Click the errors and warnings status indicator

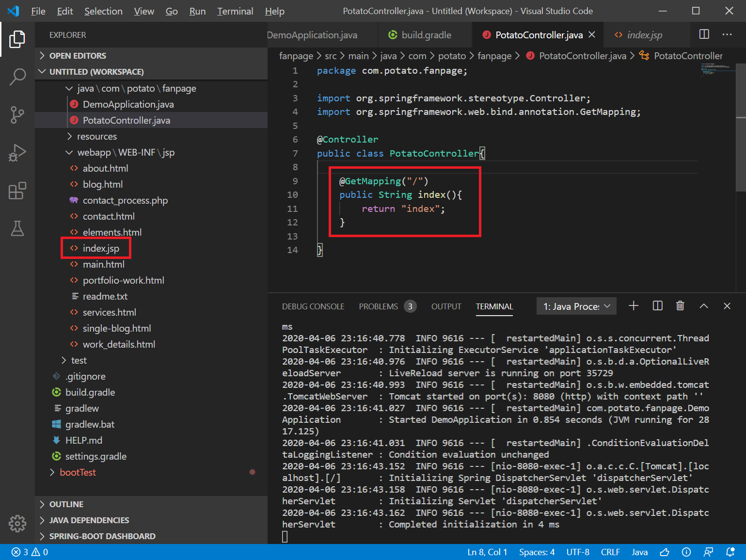30,552
